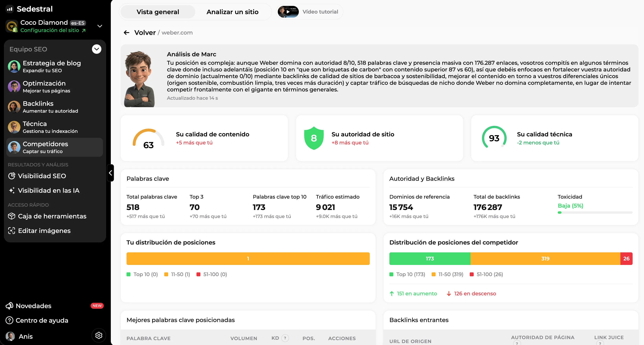Image resolution: width=644 pixels, height=345 pixels.
Task: Click the green authority shield showing 8
Action: [x=314, y=138]
